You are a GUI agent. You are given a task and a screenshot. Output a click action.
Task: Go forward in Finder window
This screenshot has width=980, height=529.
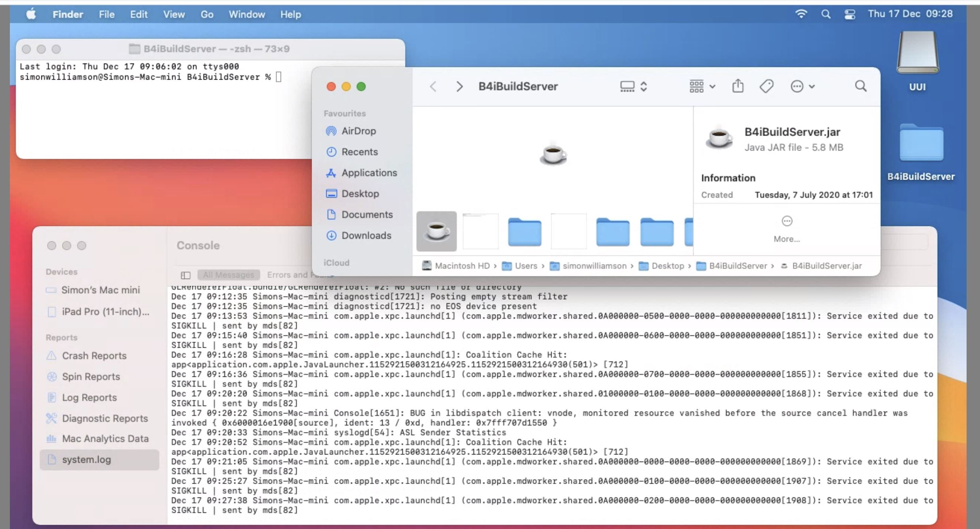point(459,86)
